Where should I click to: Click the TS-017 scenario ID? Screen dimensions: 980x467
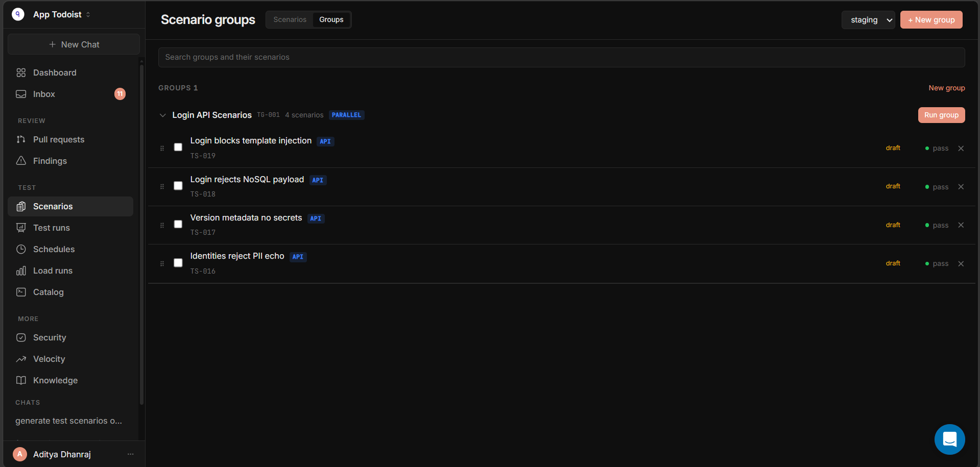(203, 232)
